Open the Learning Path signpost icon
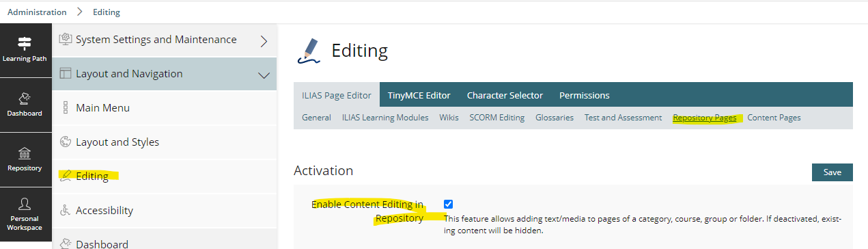868x249 pixels. (25, 44)
